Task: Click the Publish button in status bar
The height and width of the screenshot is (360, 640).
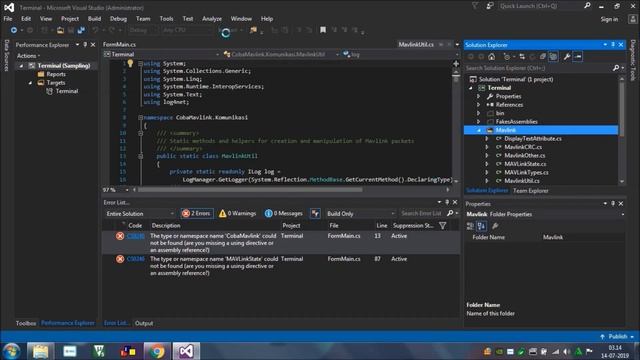Action: 617,337
